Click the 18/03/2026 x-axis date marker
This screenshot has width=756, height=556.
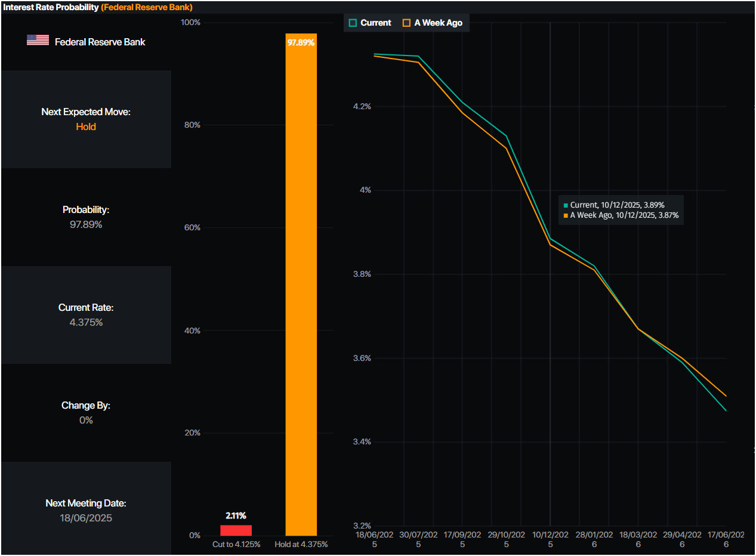coord(638,539)
